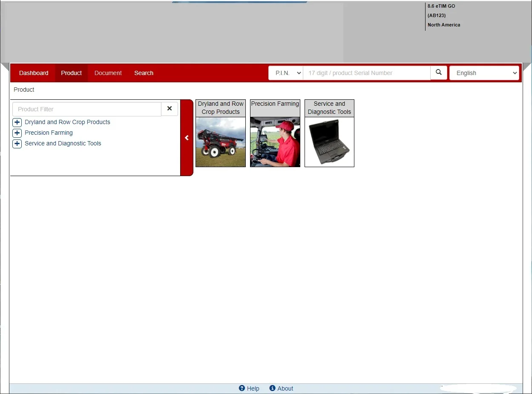
Task: Open Service and Diagnostic Tools laptop thumbnail
Action: pyautogui.click(x=329, y=142)
